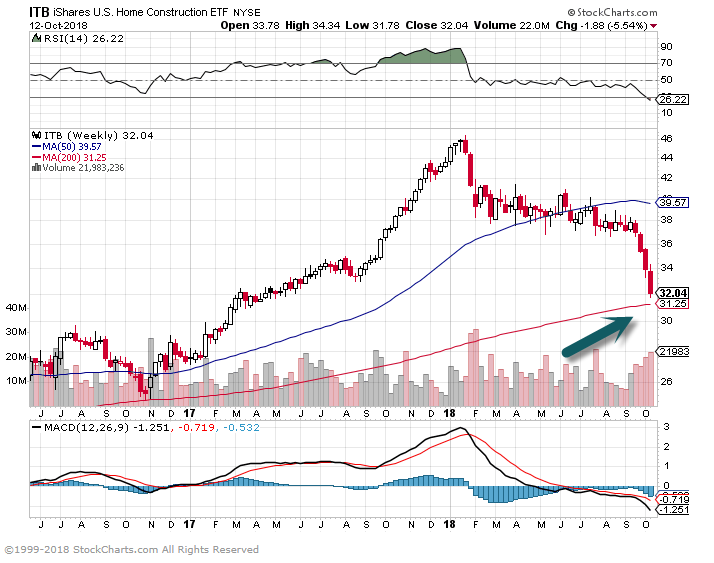This screenshot has width=714, height=563.
Task: Click the tallest red volume bar in February 2018
Action: click(x=476, y=367)
